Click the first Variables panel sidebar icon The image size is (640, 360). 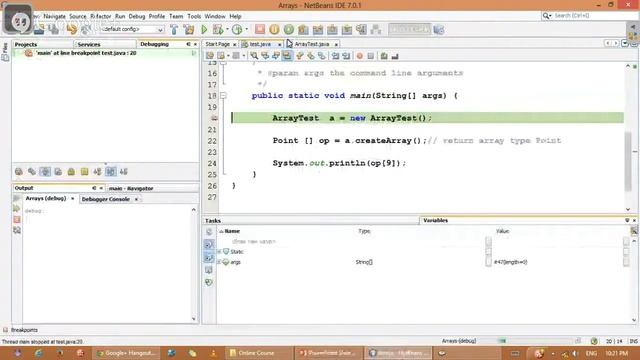[x=209, y=232]
